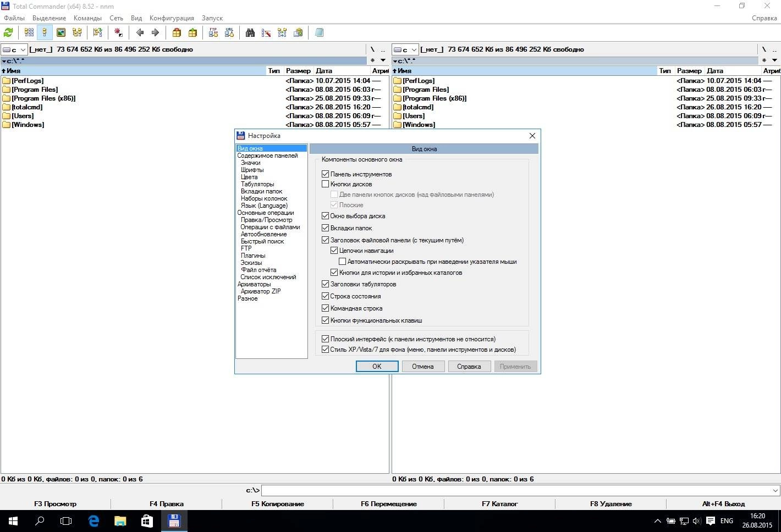Toggle "Плоский интерфейс" checkbox

point(325,339)
